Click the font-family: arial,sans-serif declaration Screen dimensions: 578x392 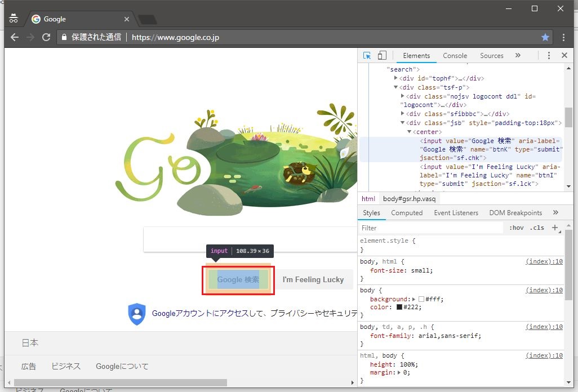426,336
